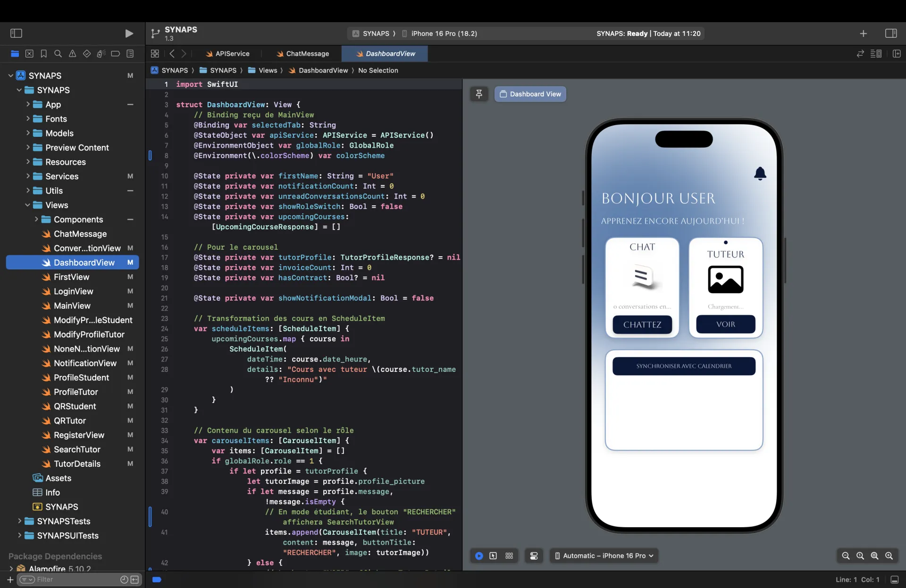Toggle source-control status filter

pyautogui.click(x=134, y=580)
